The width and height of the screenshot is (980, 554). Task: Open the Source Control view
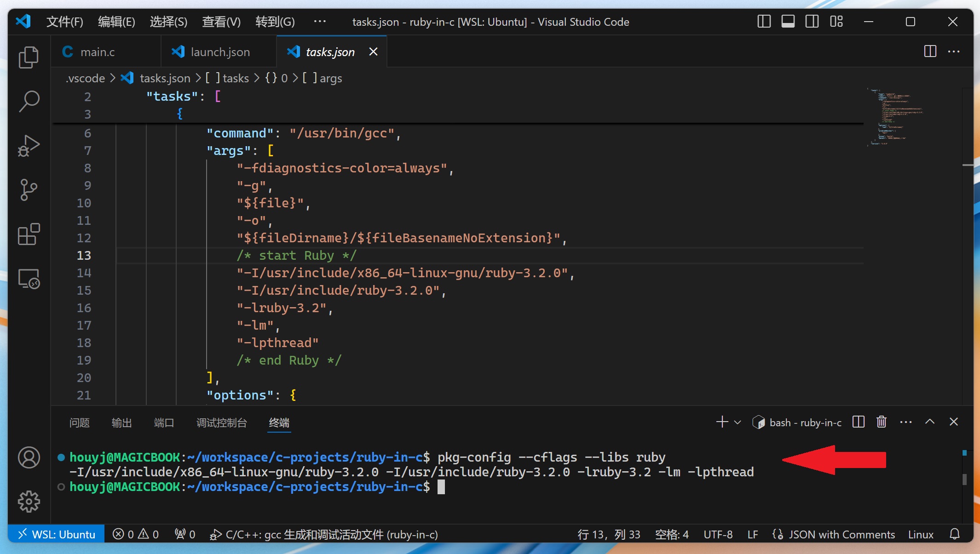(x=29, y=190)
